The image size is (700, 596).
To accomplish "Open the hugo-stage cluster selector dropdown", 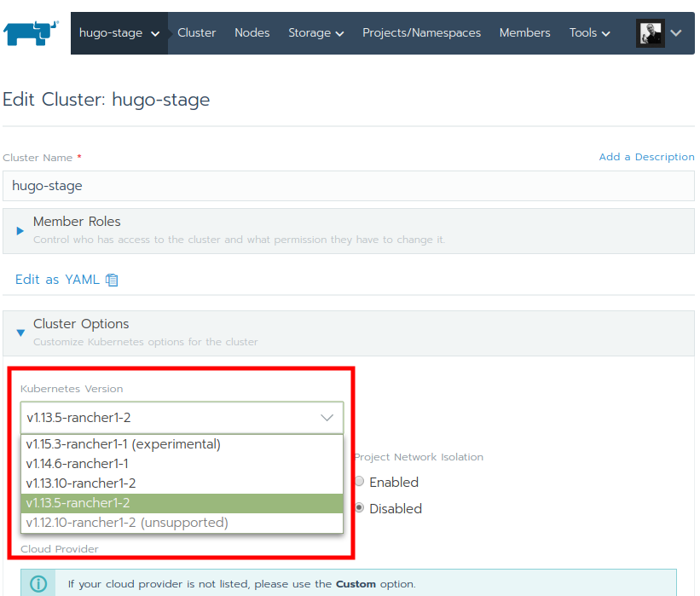I will coord(119,33).
